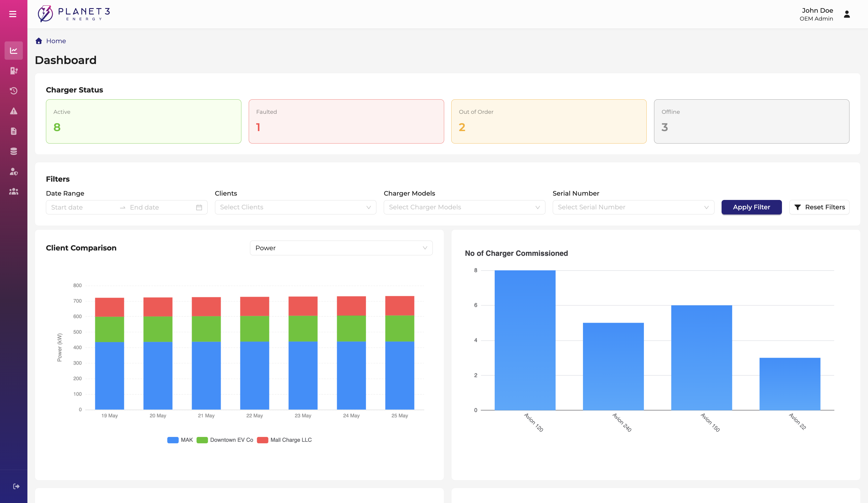Toggle Downtown EV Co green legend swatch
The image size is (868, 503).
[202, 440]
